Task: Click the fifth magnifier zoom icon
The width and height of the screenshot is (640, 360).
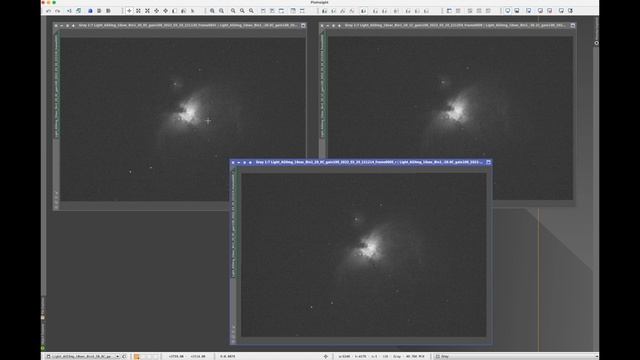Action: pyautogui.click(x=251, y=11)
